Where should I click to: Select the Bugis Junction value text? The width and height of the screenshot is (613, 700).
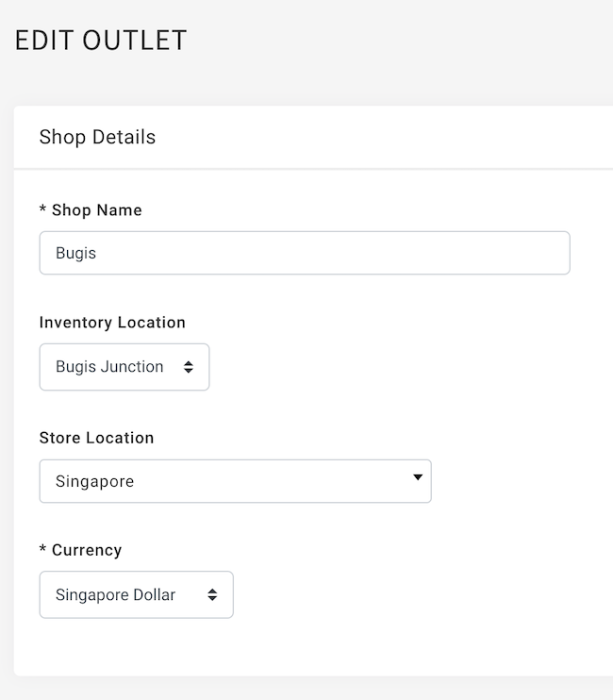pos(109,367)
